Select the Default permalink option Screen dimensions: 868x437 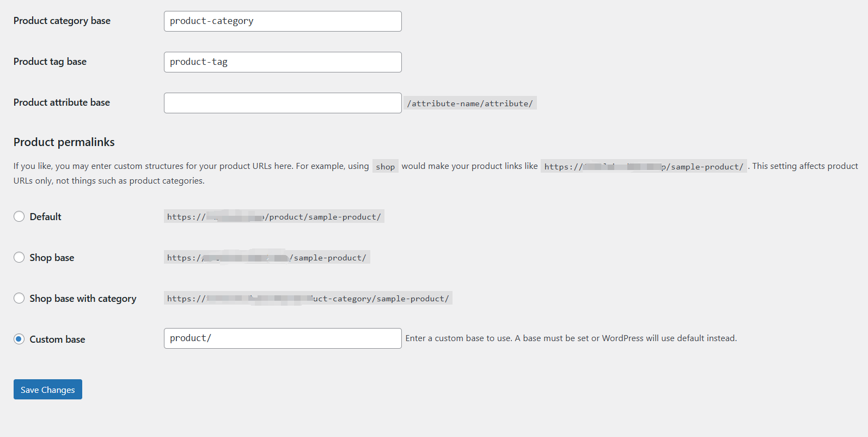(19, 216)
